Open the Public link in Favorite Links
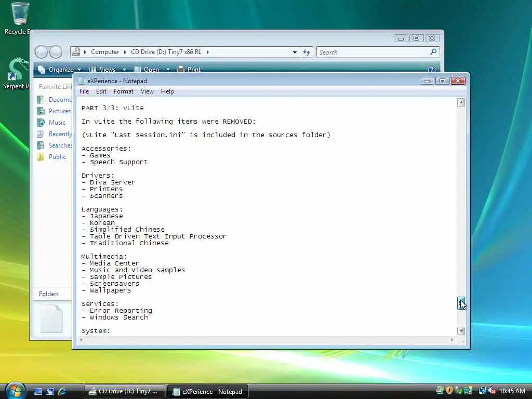Screen dimensions: 532x399 tap(57, 157)
